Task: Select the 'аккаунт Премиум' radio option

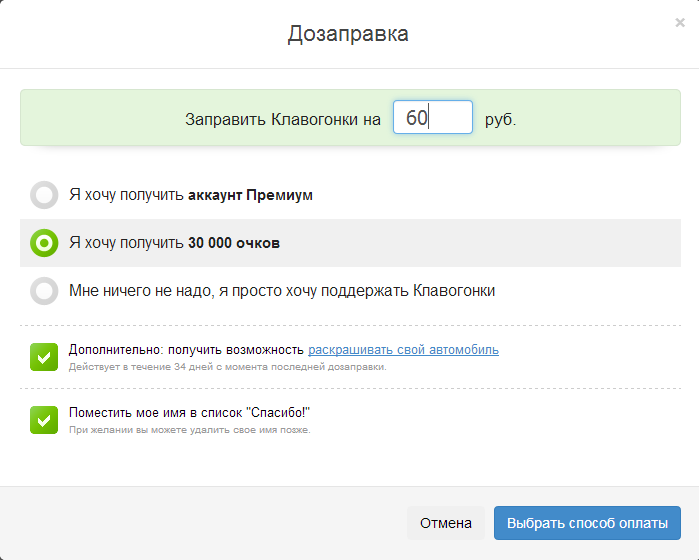Action: (44, 195)
